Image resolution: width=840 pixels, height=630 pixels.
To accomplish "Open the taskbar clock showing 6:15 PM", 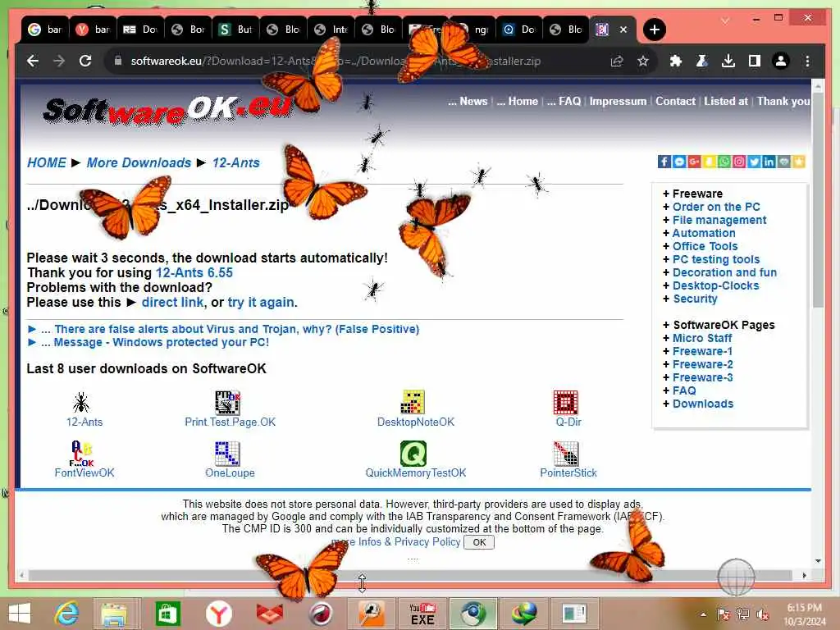I will tap(804, 614).
